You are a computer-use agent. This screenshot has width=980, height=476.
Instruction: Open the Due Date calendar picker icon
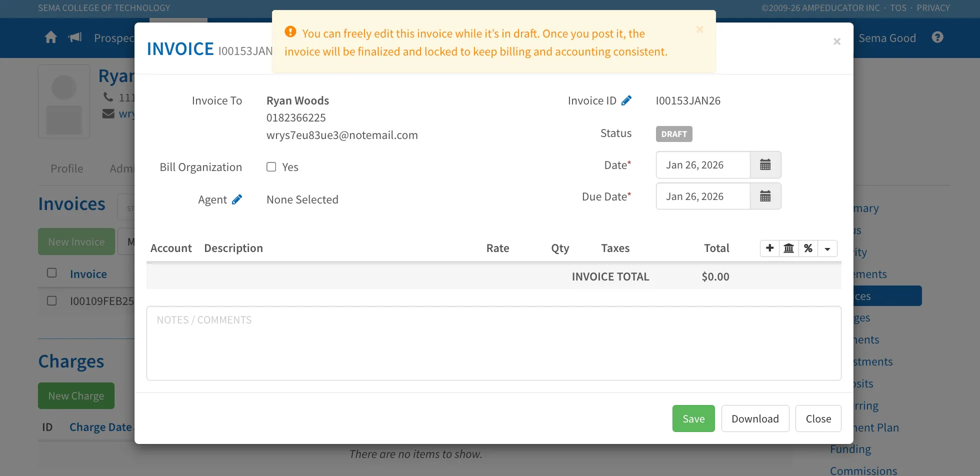pyautogui.click(x=765, y=196)
